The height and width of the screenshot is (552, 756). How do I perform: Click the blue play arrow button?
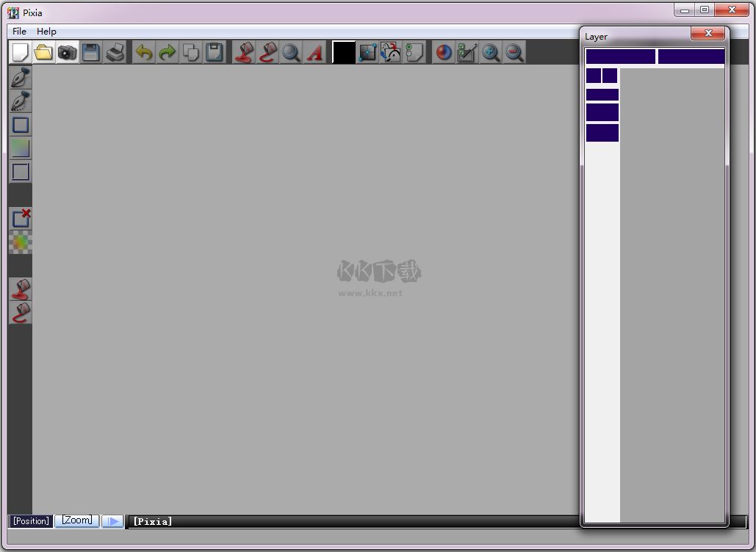pyautogui.click(x=113, y=521)
